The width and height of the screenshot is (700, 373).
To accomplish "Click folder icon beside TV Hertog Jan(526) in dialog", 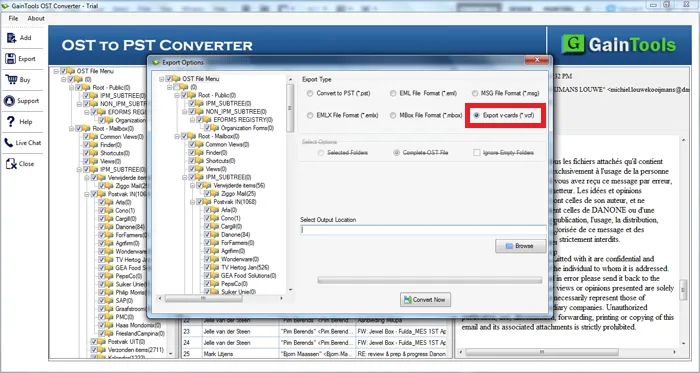I will click(216, 267).
